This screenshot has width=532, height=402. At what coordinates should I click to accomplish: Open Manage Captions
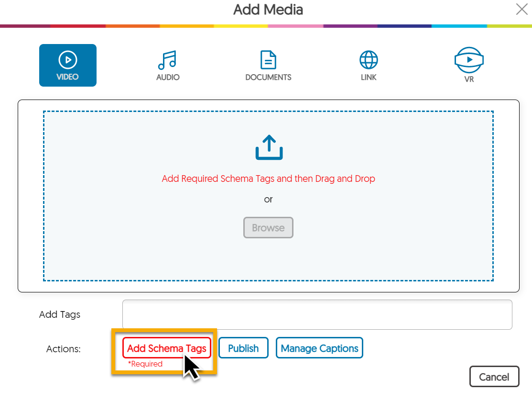(x=319, y=348)
